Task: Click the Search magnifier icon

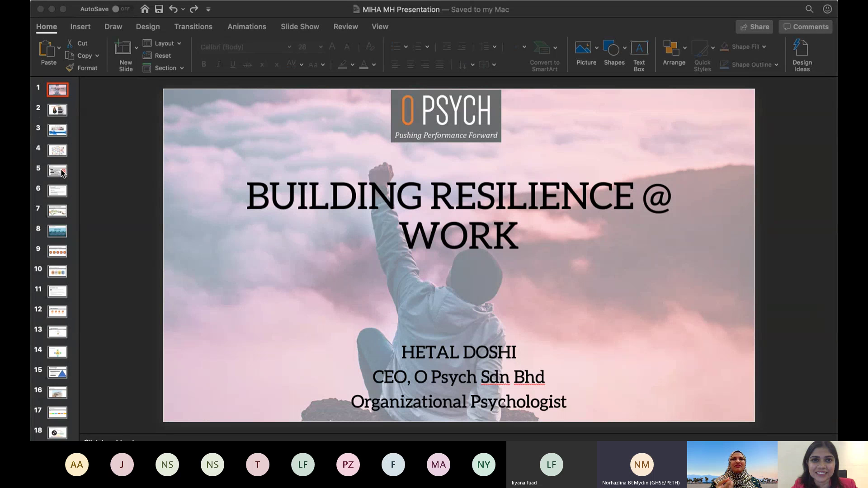Action: (x=809, y=9)
